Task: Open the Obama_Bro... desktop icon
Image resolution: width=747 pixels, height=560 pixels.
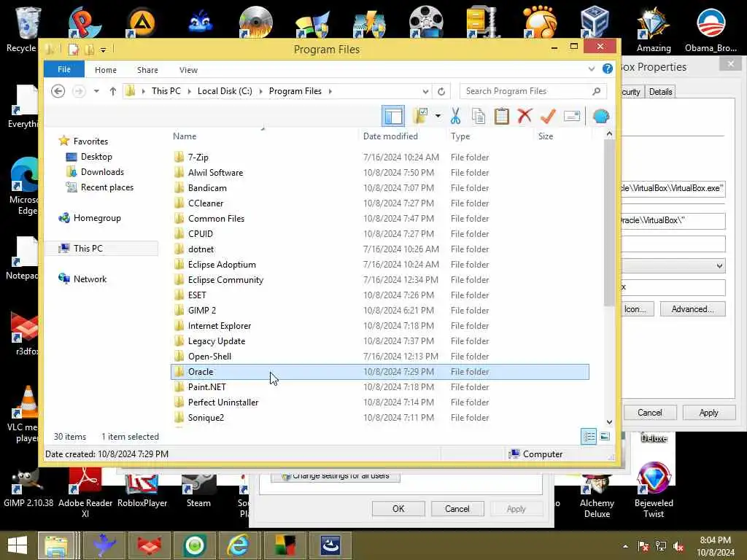Action: (711, 29)
